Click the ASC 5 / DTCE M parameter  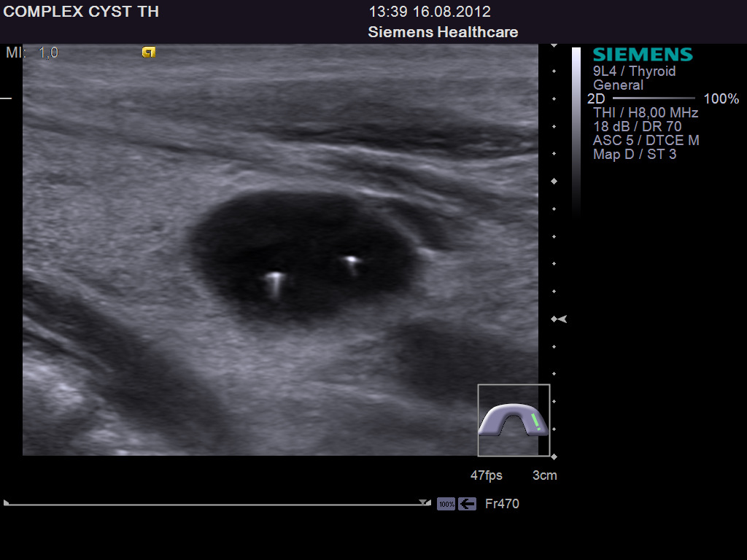(646, 140)
